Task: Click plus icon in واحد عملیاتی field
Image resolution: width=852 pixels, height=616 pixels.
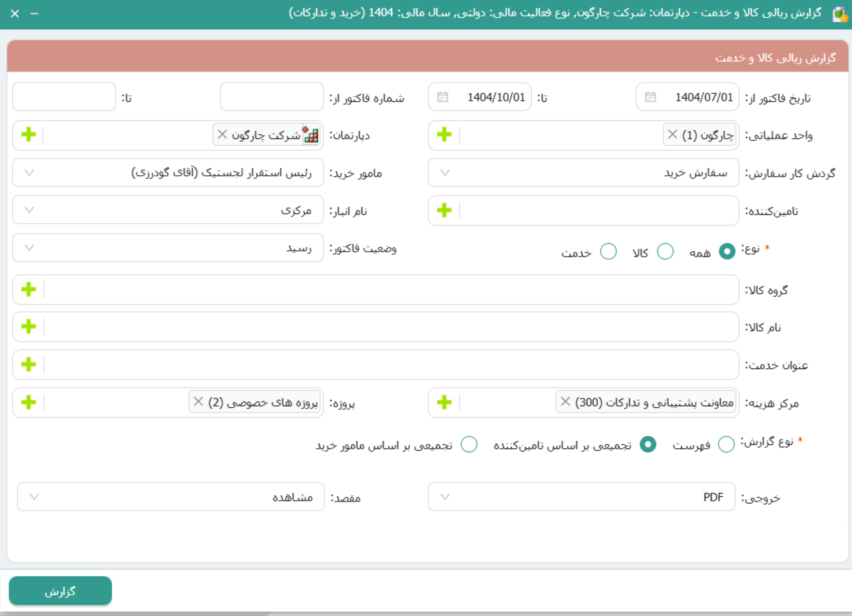Action: coord(444,134)
